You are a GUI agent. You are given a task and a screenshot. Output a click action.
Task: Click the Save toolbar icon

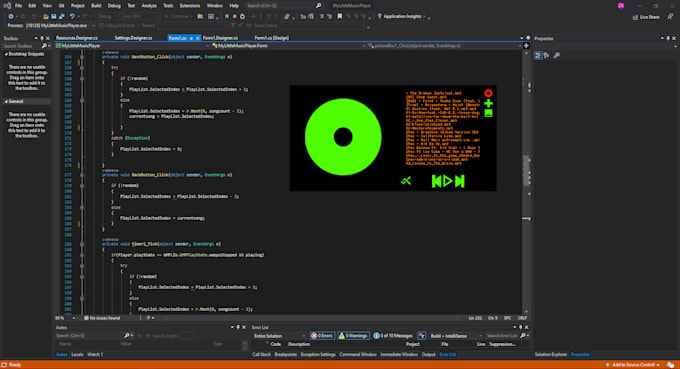coord(54,16)
